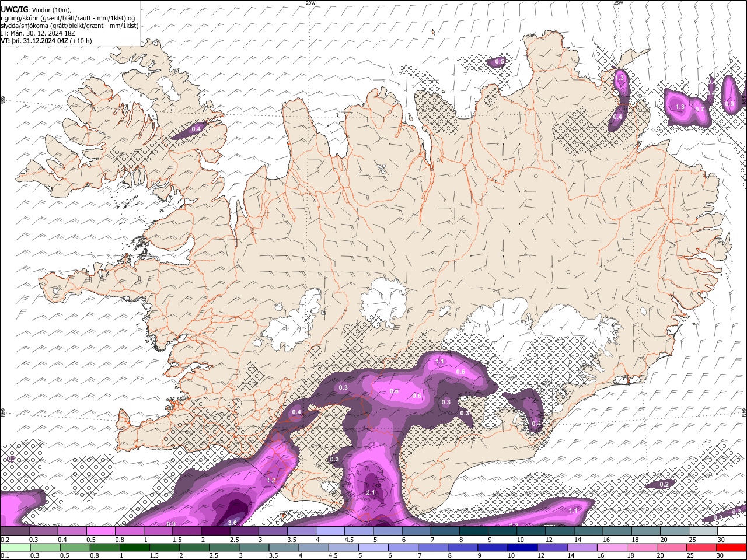Click the UWC/IG title text

(x=14, y=9)
